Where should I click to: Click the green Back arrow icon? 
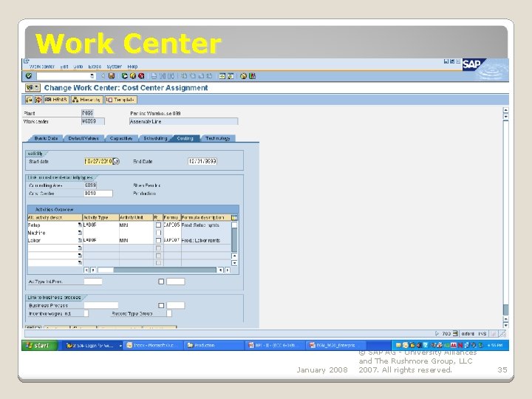[125, 76]
